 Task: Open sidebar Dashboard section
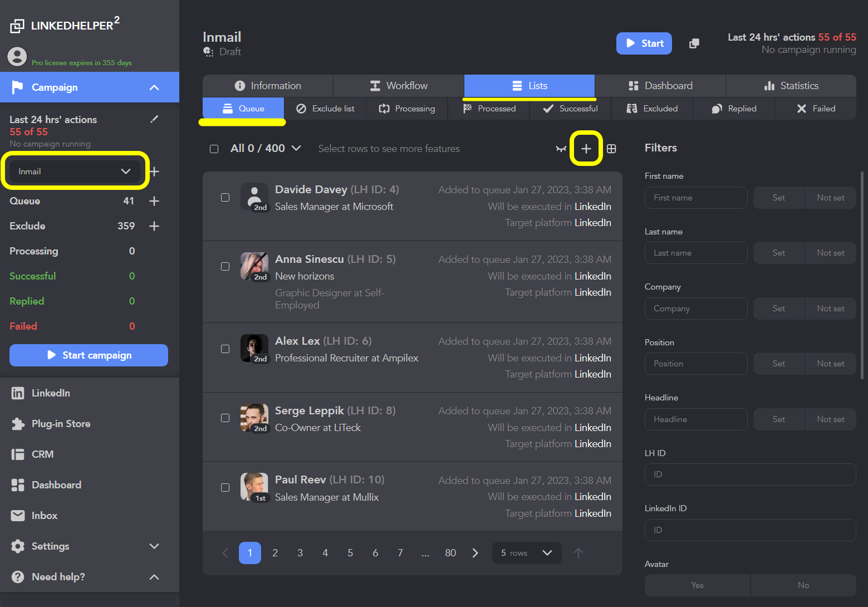pos(46,485)
